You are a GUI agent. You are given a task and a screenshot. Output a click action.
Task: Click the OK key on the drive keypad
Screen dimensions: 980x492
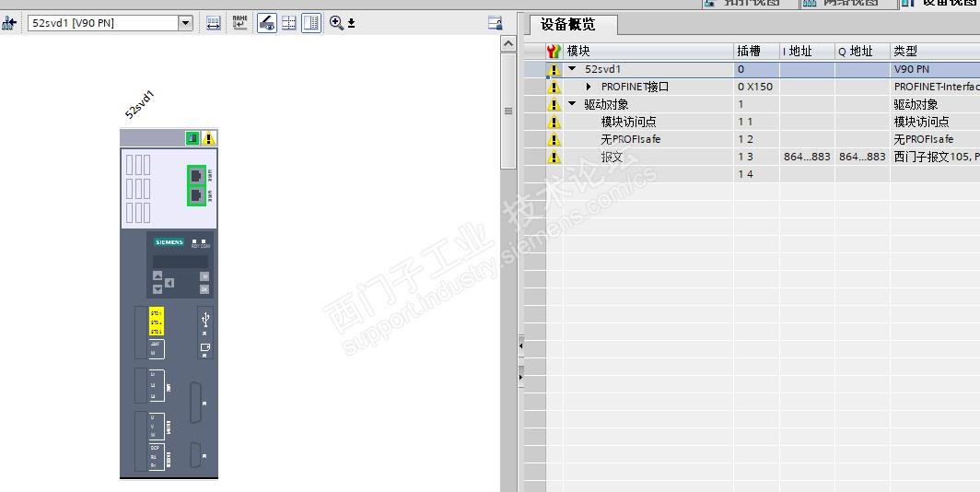click(x=204, y=288)
